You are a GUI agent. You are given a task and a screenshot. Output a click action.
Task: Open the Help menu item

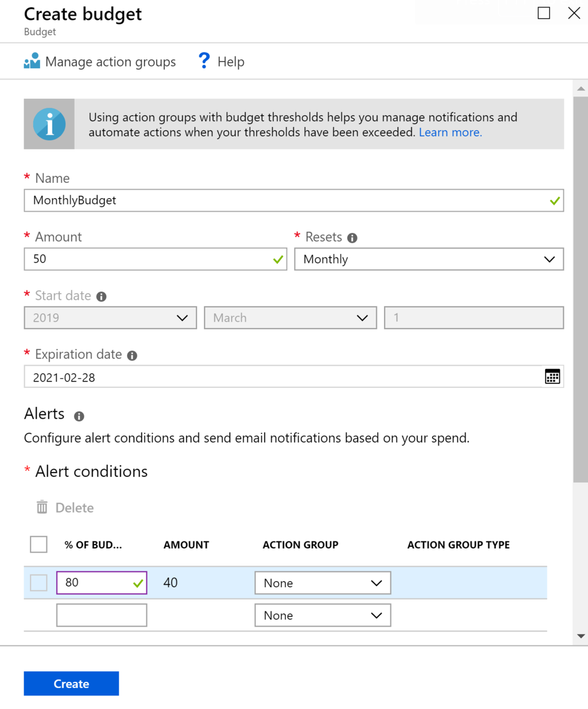230,62
